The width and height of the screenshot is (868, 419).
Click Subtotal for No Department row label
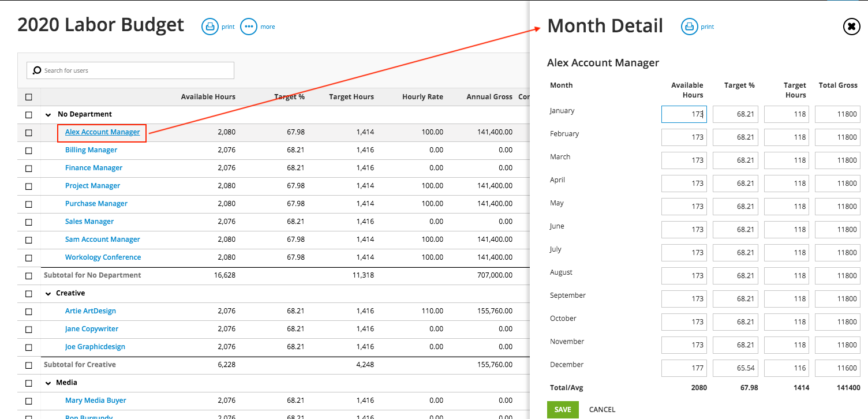[92, 275]
